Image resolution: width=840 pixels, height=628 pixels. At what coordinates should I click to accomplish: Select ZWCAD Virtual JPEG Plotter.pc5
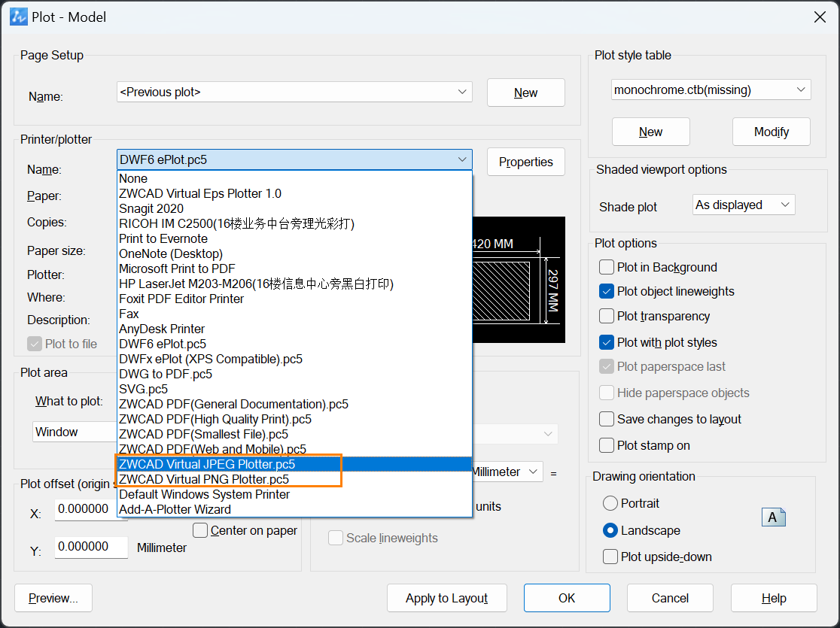point(294,463)
